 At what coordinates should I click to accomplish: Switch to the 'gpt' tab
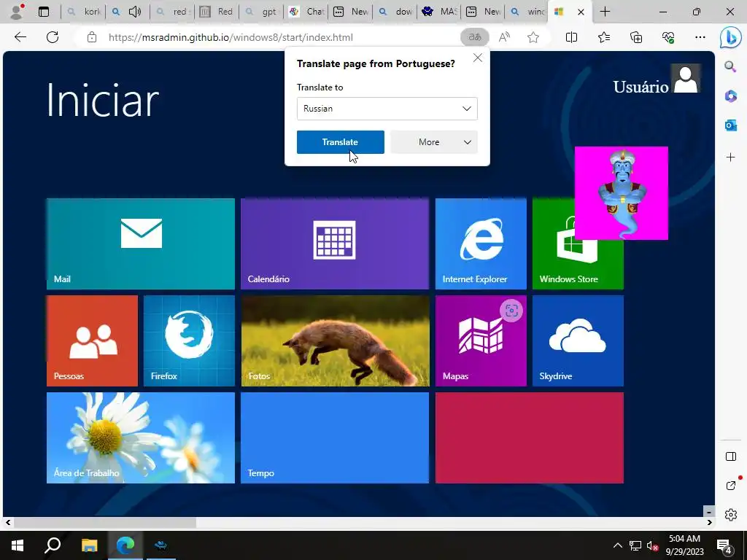tap(262, 12)
